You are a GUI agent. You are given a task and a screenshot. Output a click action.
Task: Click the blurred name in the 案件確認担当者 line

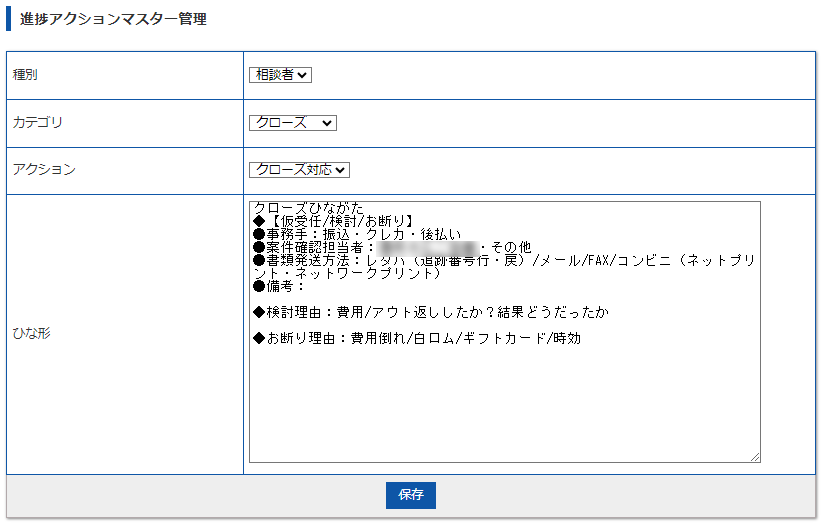point(427,247)
